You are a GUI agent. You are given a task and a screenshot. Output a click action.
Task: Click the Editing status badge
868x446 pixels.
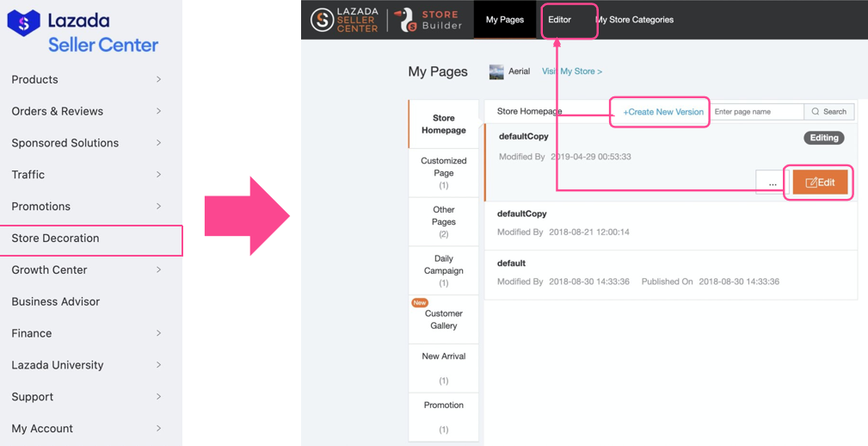tap(824, 138)
